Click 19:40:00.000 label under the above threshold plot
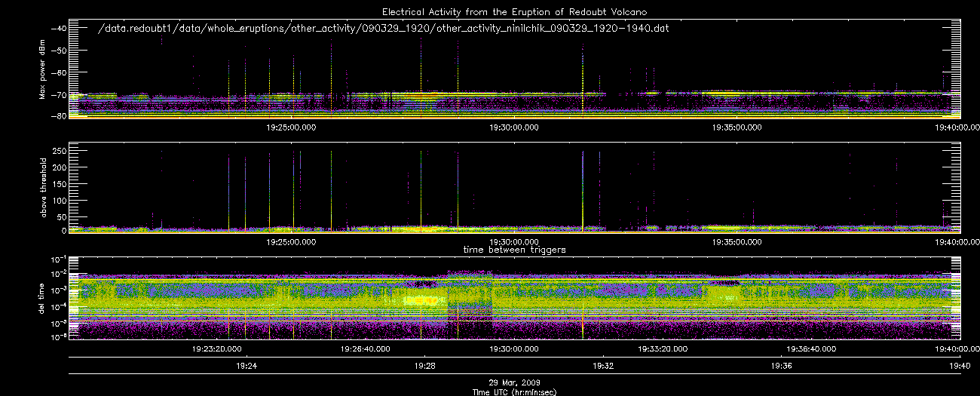 click(x=956, y=242)
